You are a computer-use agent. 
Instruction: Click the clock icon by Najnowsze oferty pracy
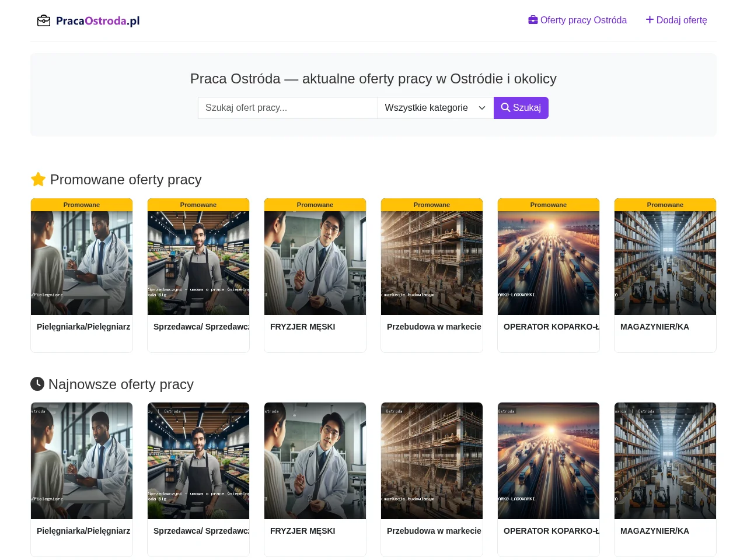(x=37, y=384)
